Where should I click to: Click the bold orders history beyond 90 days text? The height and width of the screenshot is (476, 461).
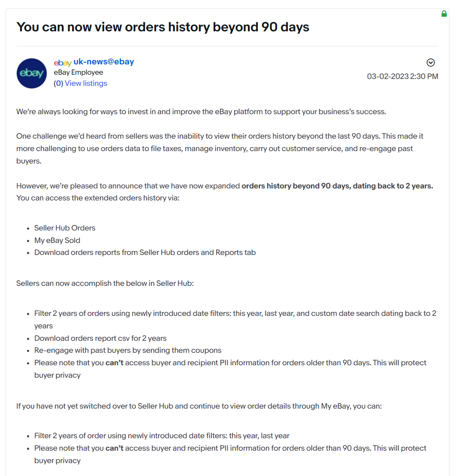pyautogui.click(x=337, y=186)
